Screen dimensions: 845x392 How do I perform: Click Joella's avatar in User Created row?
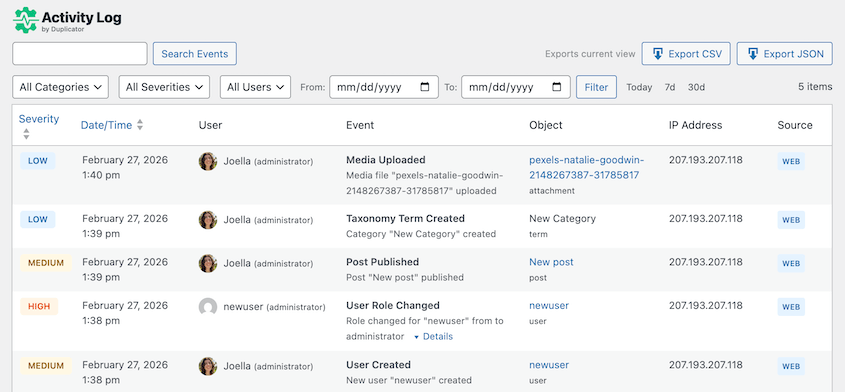(207, 366)
